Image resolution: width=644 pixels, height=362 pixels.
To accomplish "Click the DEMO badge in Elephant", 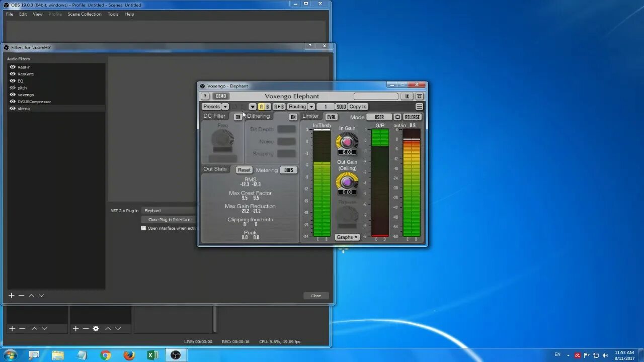I will (x=221, y=96).
